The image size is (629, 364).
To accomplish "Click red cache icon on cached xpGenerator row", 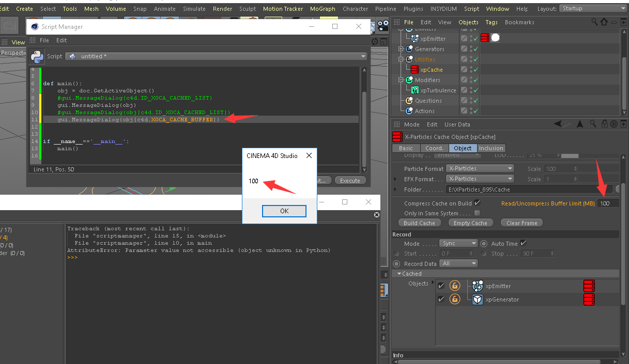I will click(x=589, y=299).
